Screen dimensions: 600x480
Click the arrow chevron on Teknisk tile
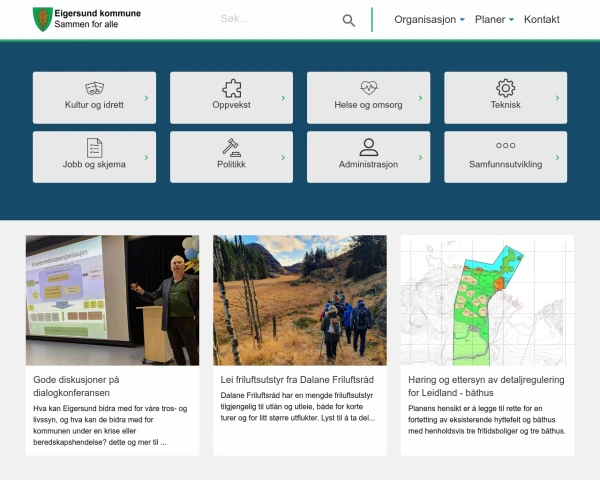tap(557, 98)
